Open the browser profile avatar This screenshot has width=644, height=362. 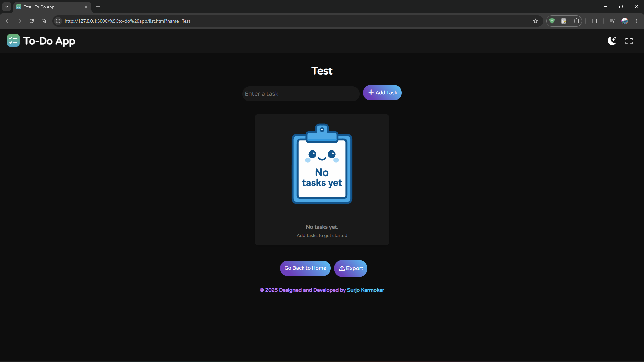click(x=625, y=21)
